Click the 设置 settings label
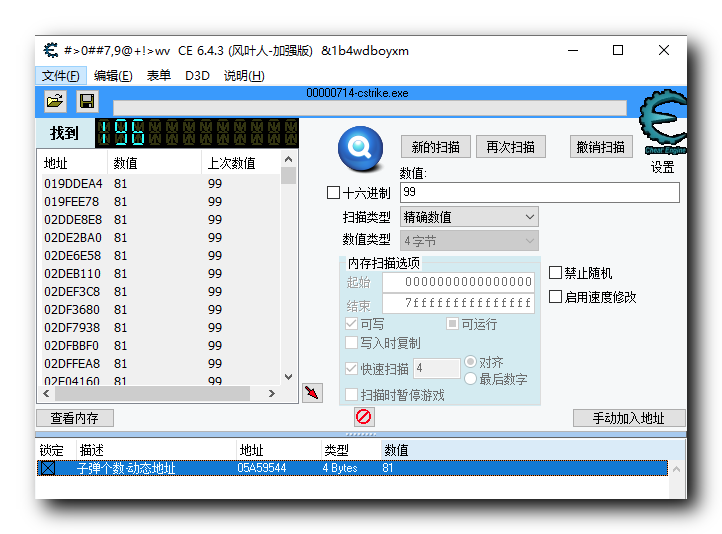This screenshot has width=722, height=534. pyautogui.click(x=663, y=167)
